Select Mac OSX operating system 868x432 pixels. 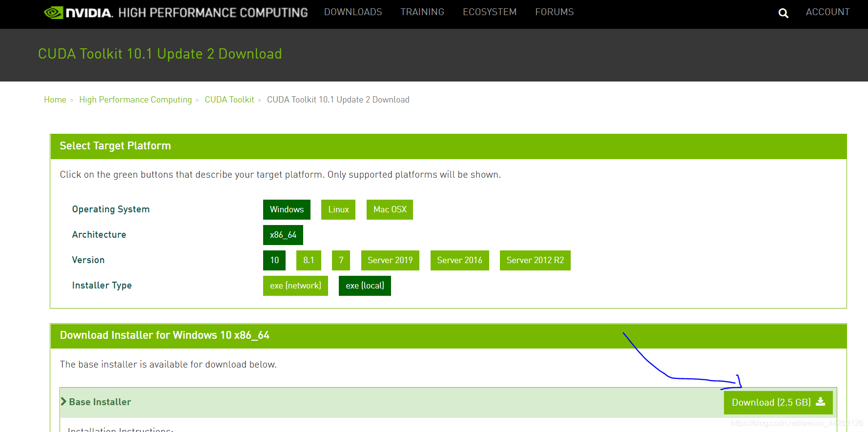[x=390, y=209]
